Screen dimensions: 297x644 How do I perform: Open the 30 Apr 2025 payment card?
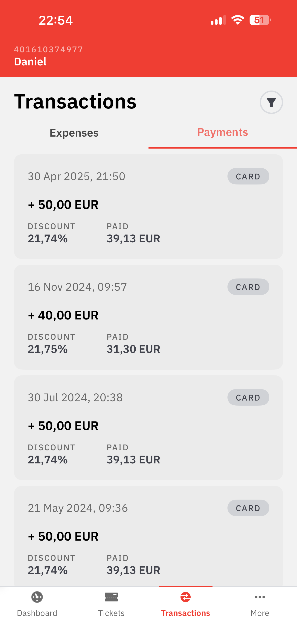point(148,207)
